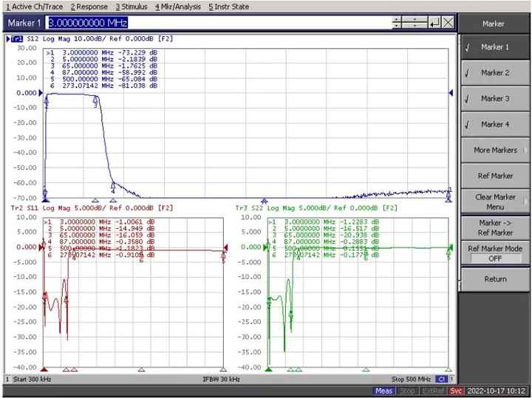Click the Stop indicator in status bar
The width and height of the screenshot is (532, 398).
[407, 391]
